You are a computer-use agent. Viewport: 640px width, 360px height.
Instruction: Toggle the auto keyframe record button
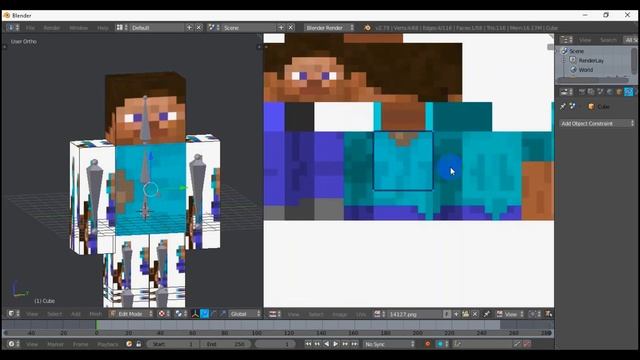(427, 344)
